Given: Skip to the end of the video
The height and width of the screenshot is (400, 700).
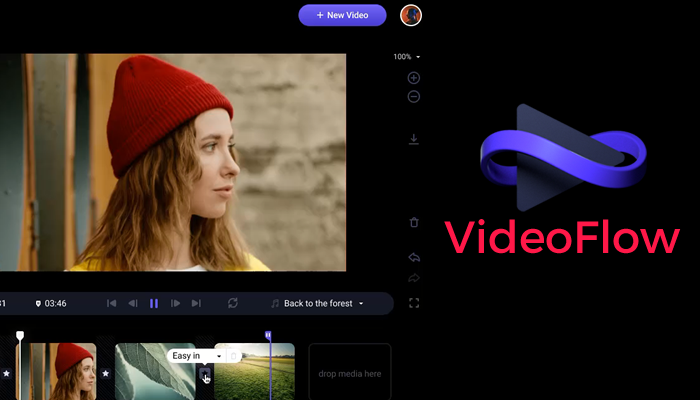Looking at the screenshot, I should [196, 304].
